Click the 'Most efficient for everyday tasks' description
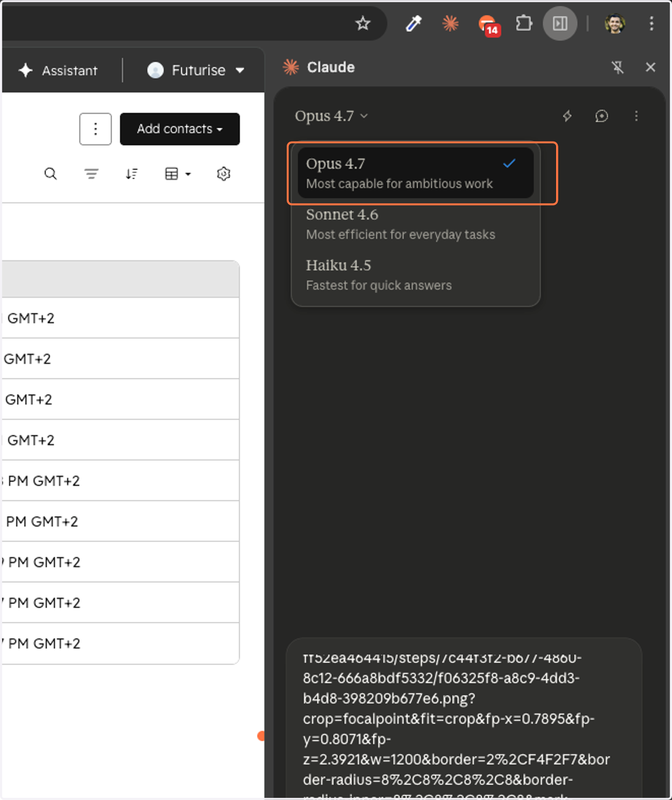The image size is (672, 800). click(x=400, y=235)
